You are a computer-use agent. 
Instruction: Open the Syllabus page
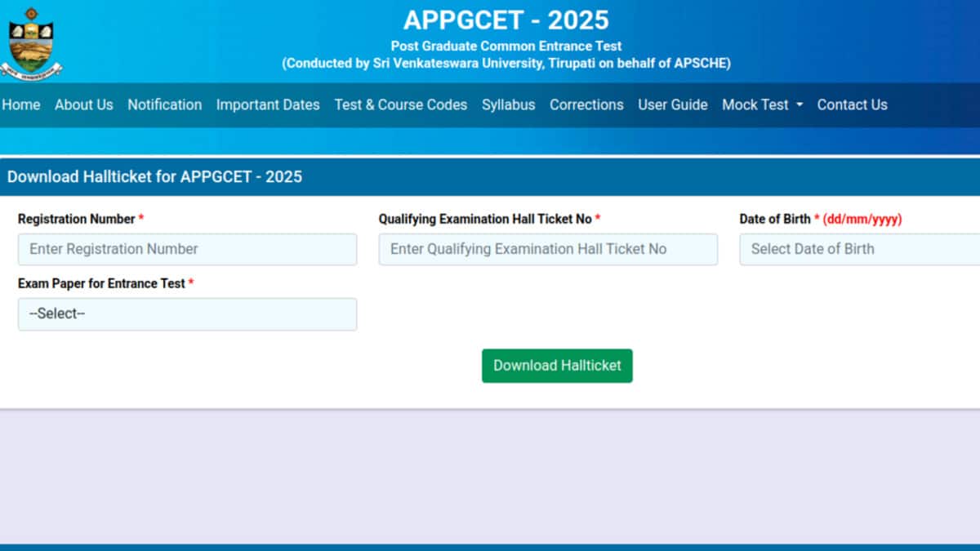(509, 104)
